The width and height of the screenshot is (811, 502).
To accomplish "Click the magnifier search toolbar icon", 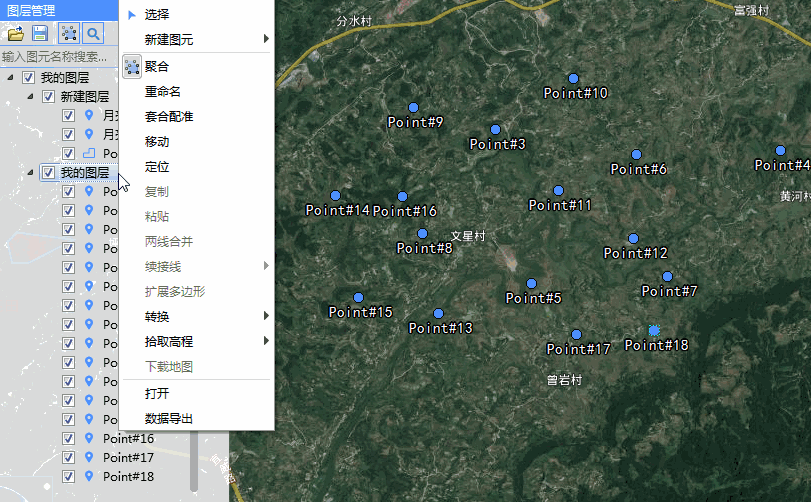I will [93, 34].
